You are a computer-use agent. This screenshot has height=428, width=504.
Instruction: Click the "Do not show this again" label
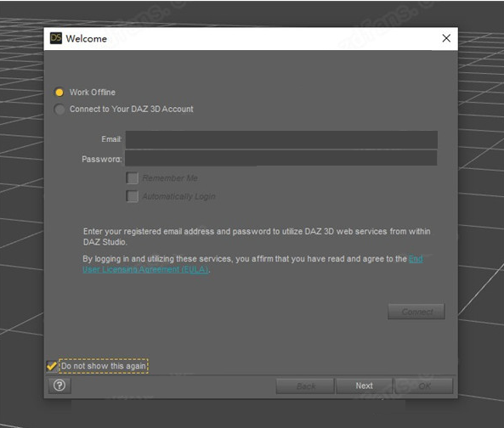pos(104,366)
